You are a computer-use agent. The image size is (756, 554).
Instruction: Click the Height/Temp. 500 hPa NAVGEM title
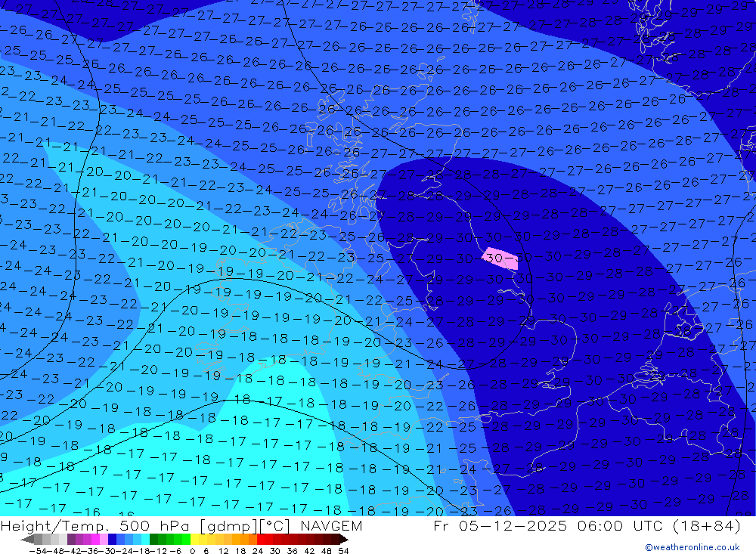click(181, 526)
